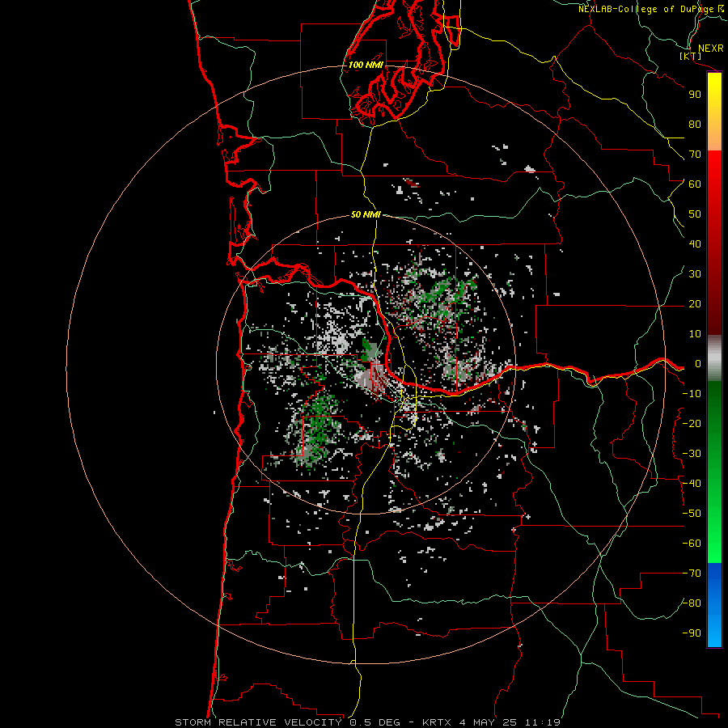Click the NEXR label above the color scale
Viewport: 728px width, 728px height.
[711, 49]
